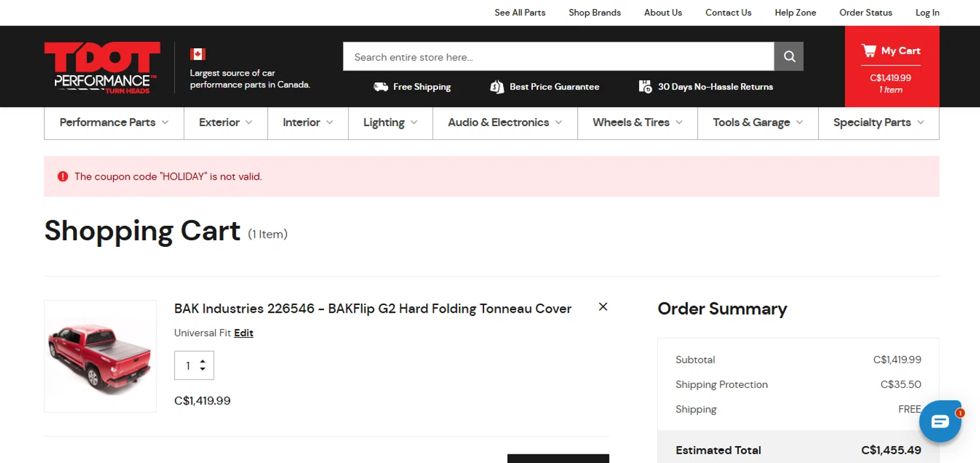Open the Lighting category

coord(384,123)
